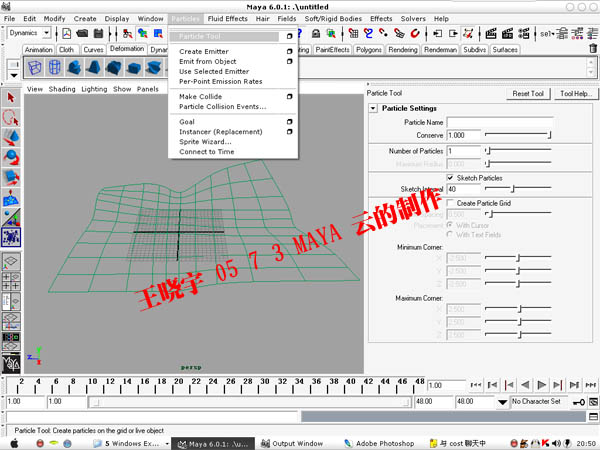600x450 pixels.
Task: Open Render Globals icon
Action: tap(524, 34)
